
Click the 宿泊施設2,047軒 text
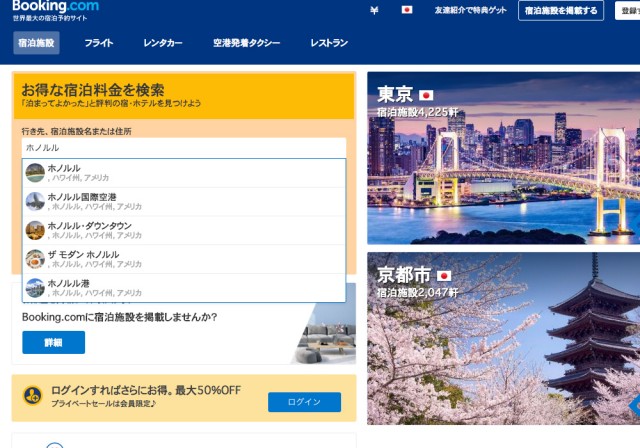[418, 293]
